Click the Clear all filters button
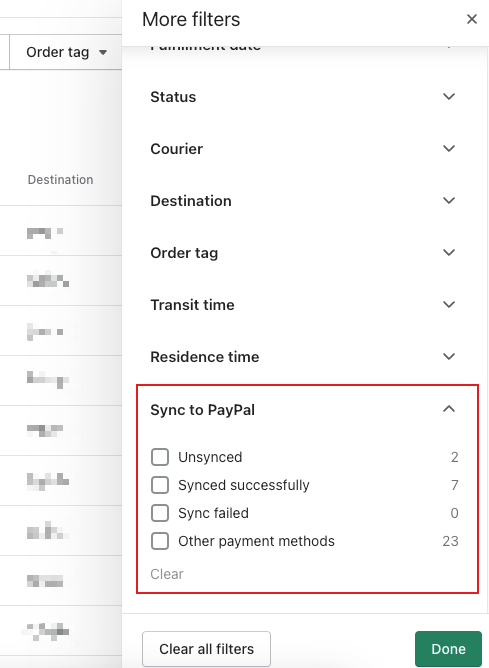 tap(207, 649)
